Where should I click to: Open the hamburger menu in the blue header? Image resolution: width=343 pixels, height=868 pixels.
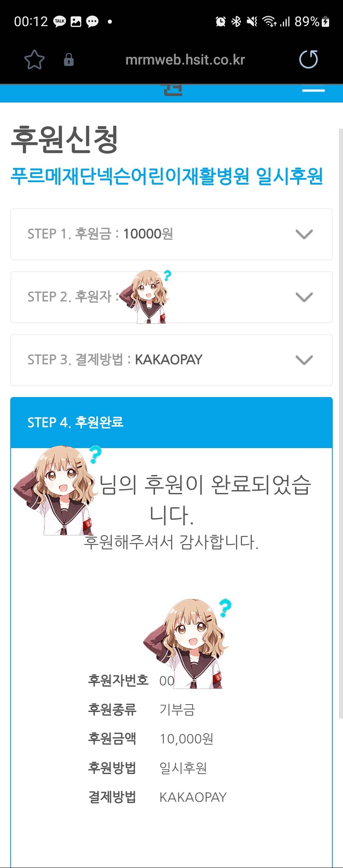313,90
